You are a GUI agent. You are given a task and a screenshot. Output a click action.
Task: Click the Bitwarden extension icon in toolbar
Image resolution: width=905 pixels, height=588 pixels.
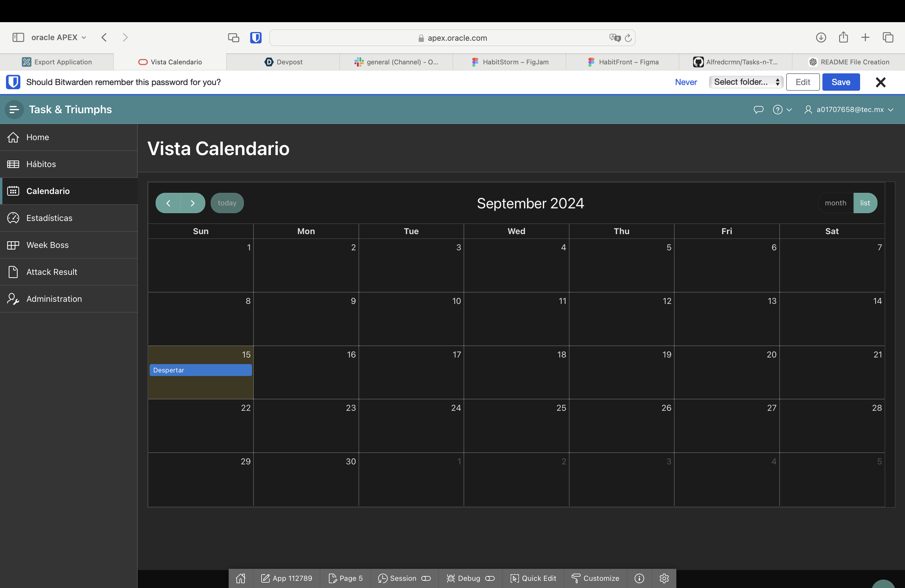pos(256,38)
